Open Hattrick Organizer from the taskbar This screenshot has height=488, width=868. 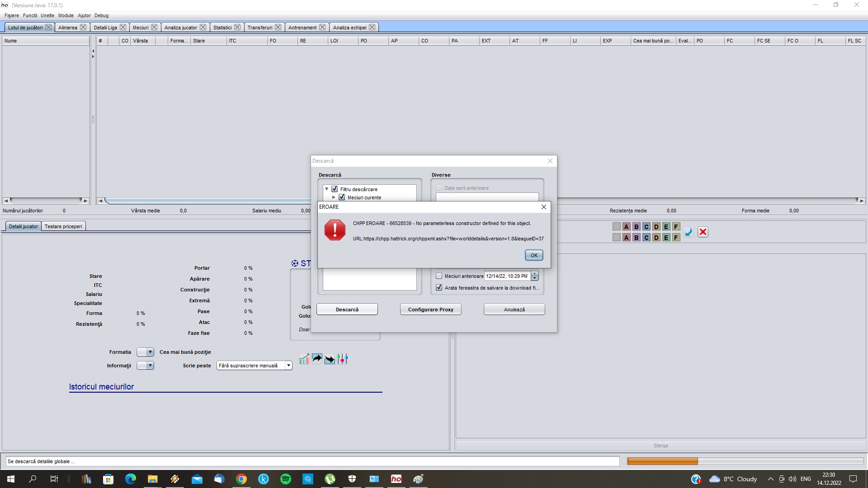click(x=396, y=479)
